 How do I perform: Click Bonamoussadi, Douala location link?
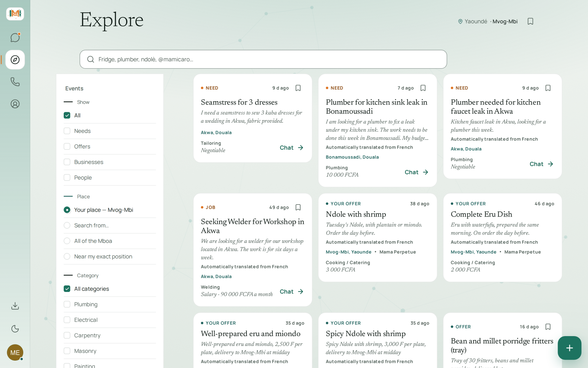(x=352, y=157)
